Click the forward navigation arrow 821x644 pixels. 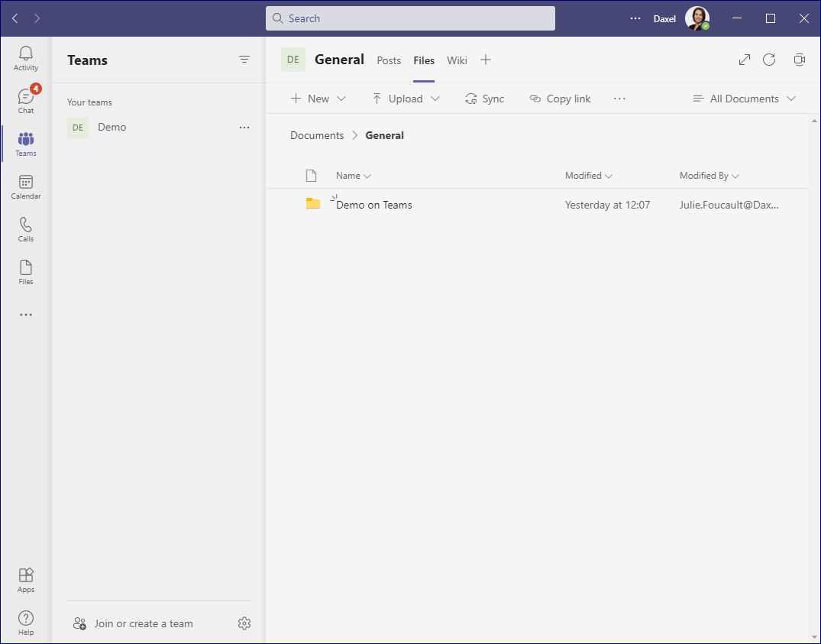tap(37, 18)
